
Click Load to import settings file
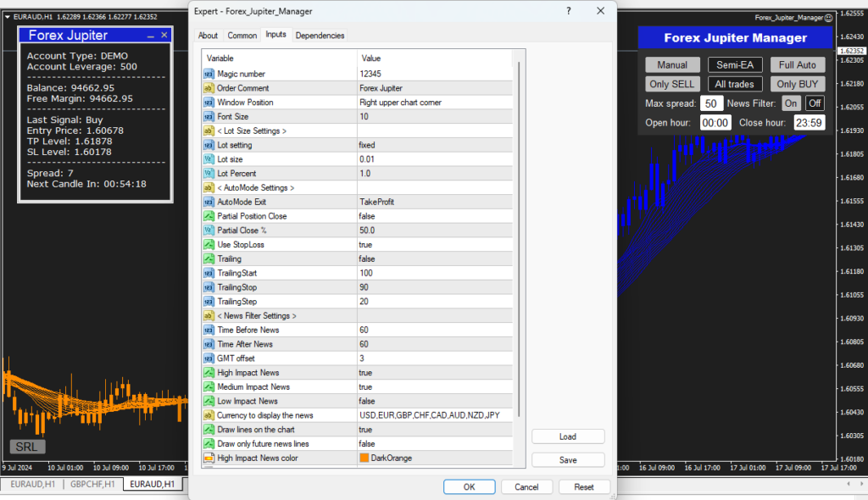tap(568, 437)
